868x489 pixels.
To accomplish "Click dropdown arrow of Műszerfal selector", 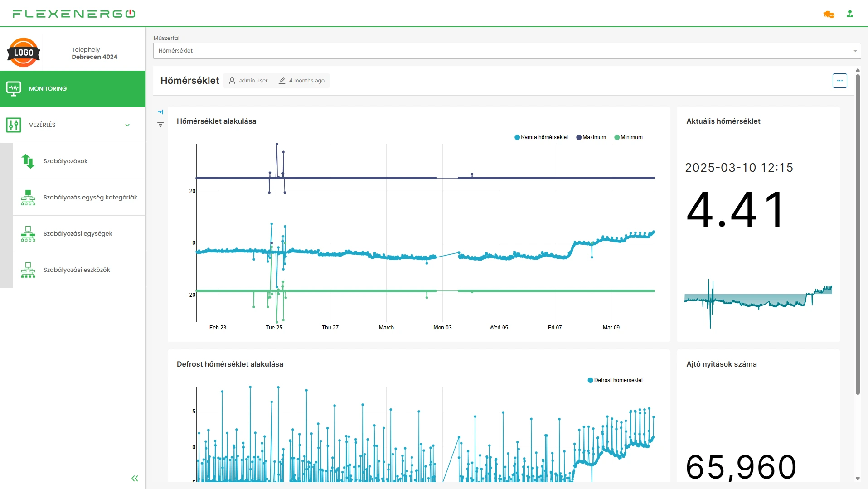I will [x=855, y=51].
